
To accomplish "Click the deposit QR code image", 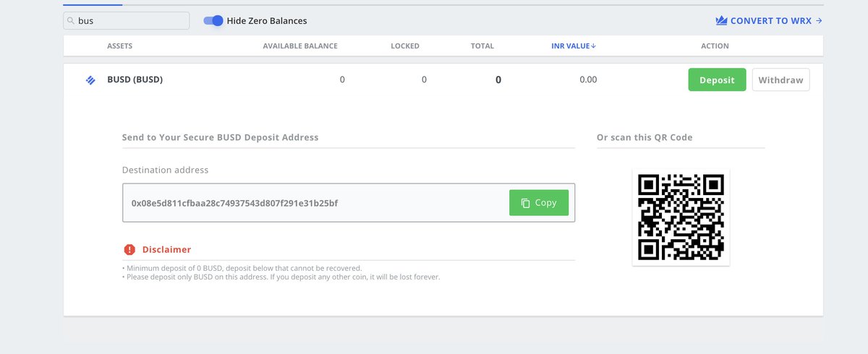I will pos(681,217).
